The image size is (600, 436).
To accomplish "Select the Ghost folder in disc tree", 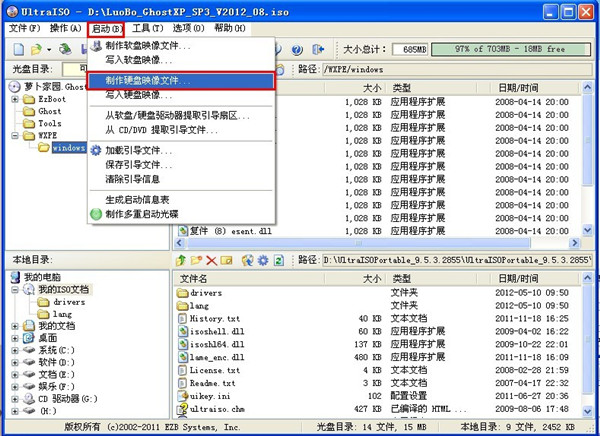I will tap(49, 111).
